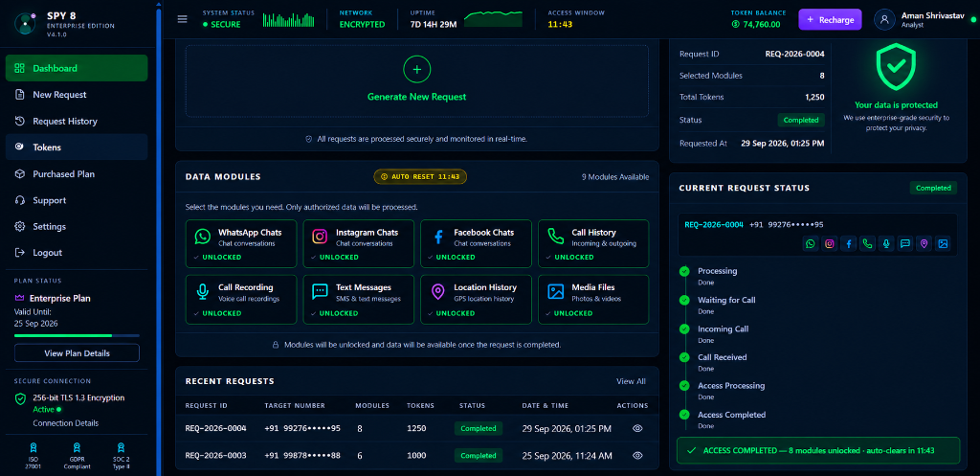980x476 pixels.
Task: Open Support in sidebar
Action: pos(77,200)
